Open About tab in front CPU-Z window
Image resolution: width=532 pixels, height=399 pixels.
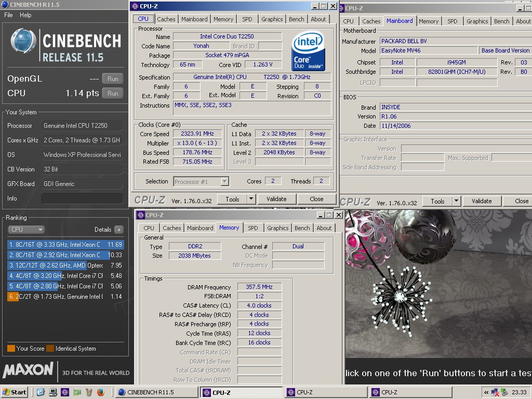(318, 19)
